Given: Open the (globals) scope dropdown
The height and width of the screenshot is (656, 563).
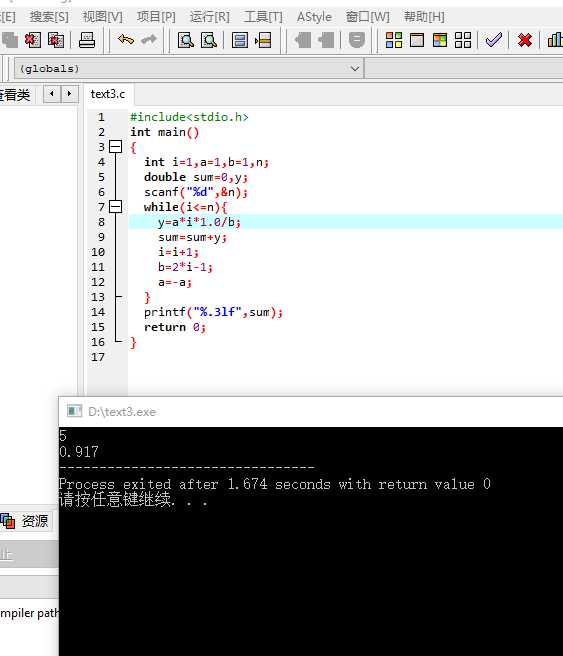Looking at the screenshot, I should coord(189,68).
